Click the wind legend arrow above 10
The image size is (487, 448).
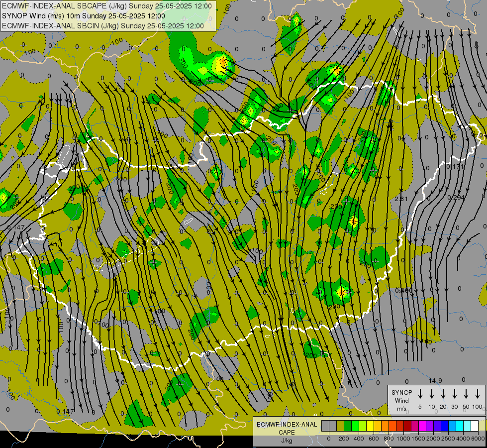[x=431, y=394]
